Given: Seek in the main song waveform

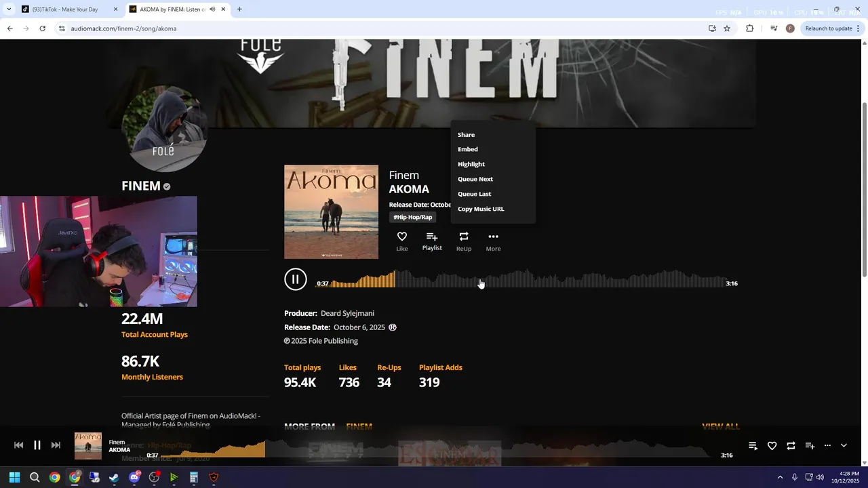Looking at the screenshot, I should (527, 279).
